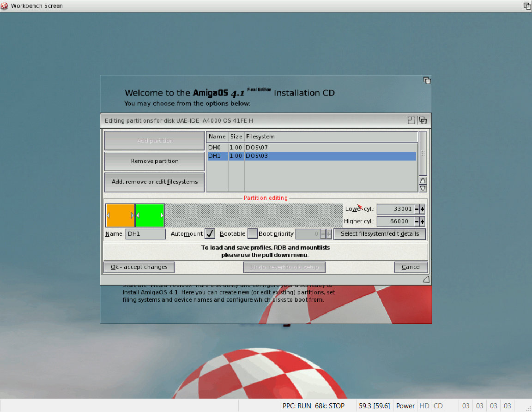
Task: Click the Lower cyl. value field
Action: coord(395,209)
